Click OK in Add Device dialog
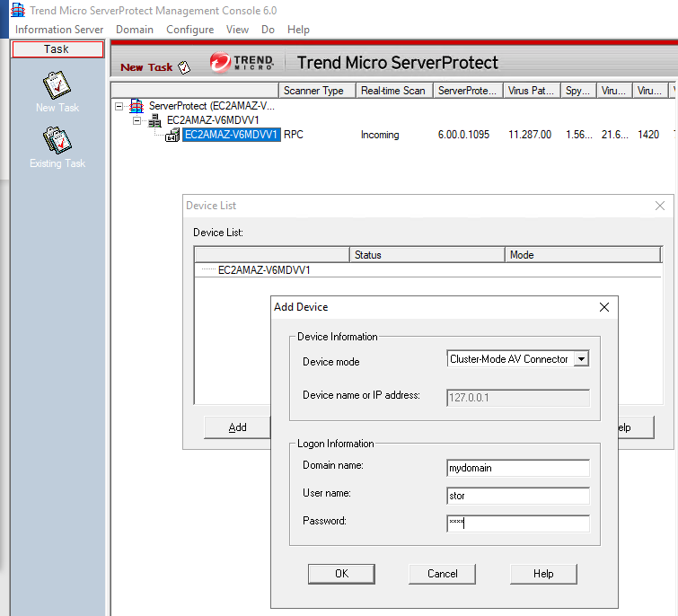678x616 pixels. 341,574
